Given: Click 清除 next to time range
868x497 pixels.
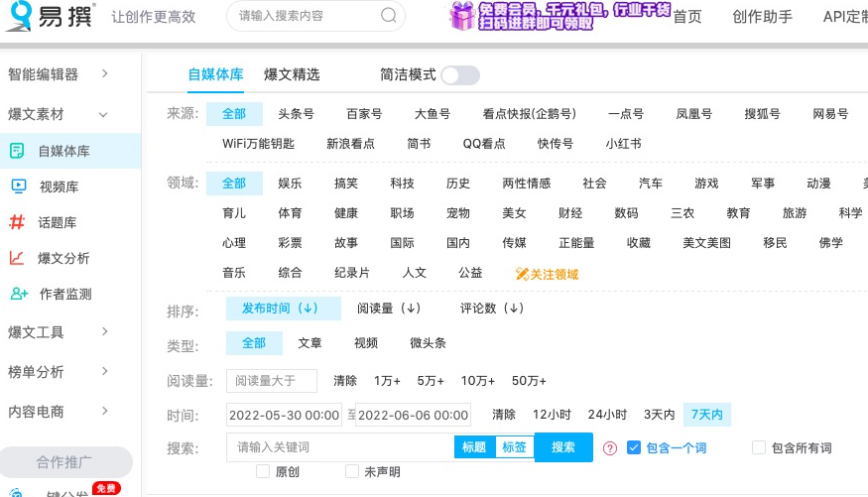Looking at the screenshot, I should pyautogui.click(x=504, y=415).
